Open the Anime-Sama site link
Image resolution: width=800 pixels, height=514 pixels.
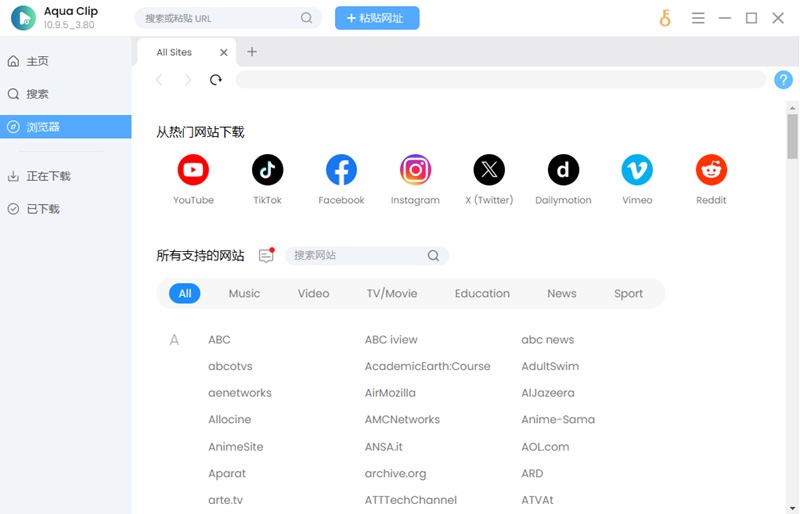(558, 419)
